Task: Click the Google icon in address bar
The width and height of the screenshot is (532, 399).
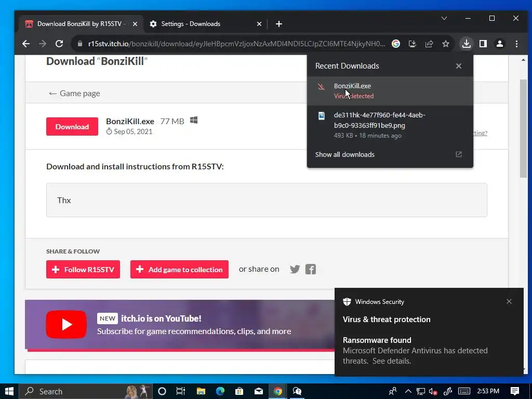Action: [x=395, y=44]
